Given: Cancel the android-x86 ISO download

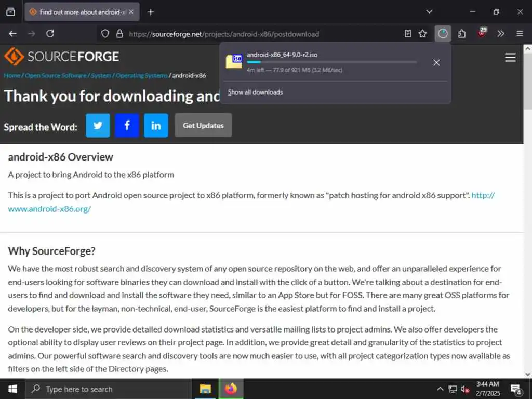Looking at the screenshot, I should tap(436, 62).
